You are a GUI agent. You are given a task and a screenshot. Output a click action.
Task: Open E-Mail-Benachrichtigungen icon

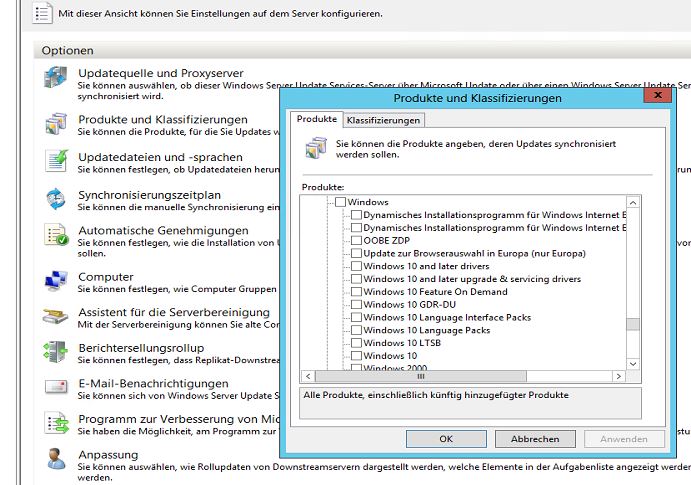[x=56, y=387]
